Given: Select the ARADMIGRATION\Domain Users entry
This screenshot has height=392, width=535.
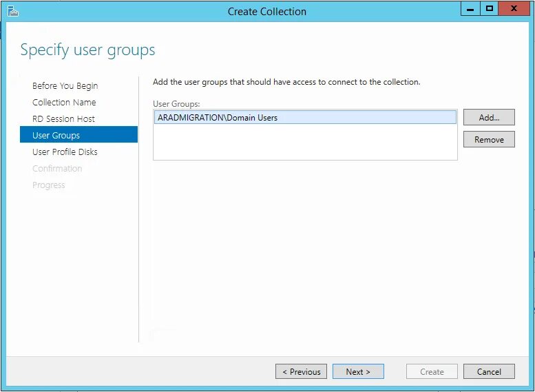Looking at the screenshot, I should tap(305, 118).
